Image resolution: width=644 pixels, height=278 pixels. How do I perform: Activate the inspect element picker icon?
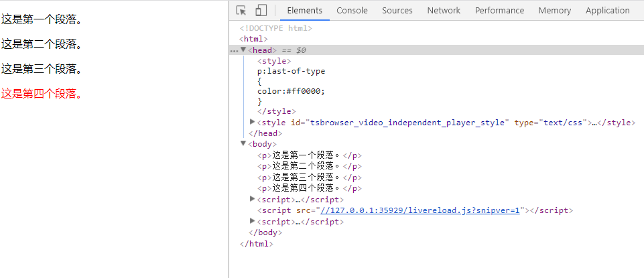(241, 10)
